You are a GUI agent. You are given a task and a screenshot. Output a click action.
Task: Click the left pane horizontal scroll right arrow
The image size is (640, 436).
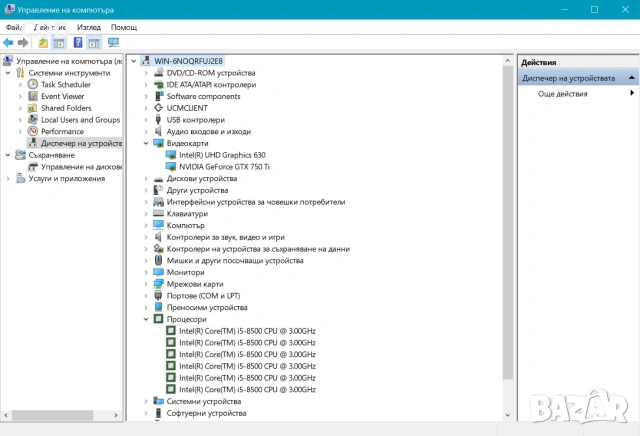116,415
